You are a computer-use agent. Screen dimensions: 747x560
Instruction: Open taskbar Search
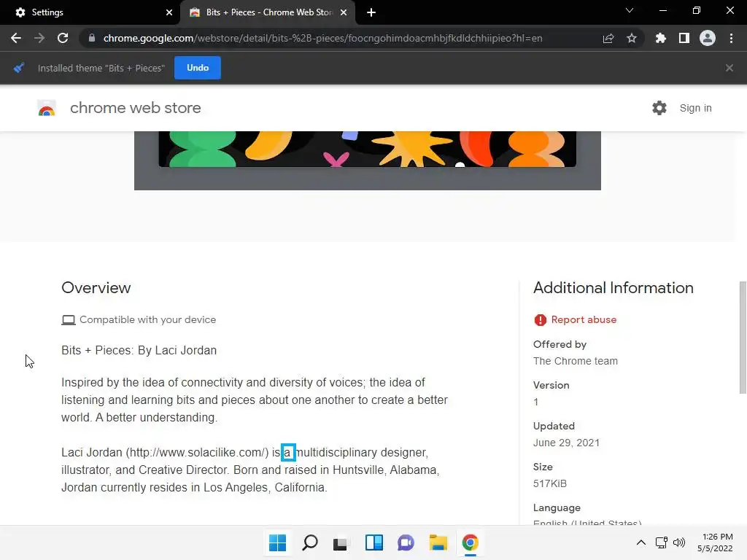coord(309,542)
